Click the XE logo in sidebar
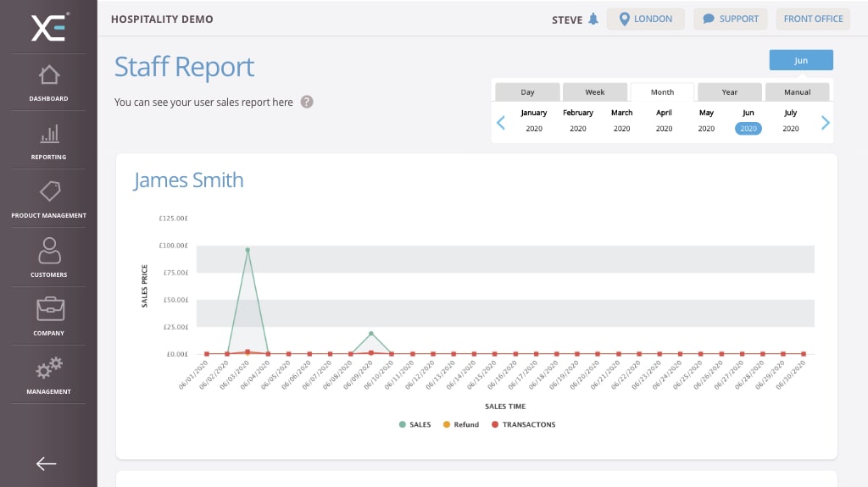The image size is (868, 487). (49, 27)
